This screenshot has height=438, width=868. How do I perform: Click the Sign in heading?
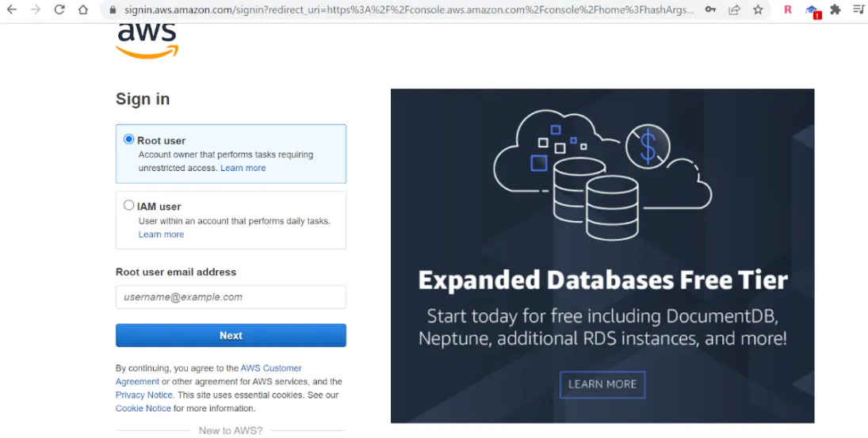click(143, 99)
